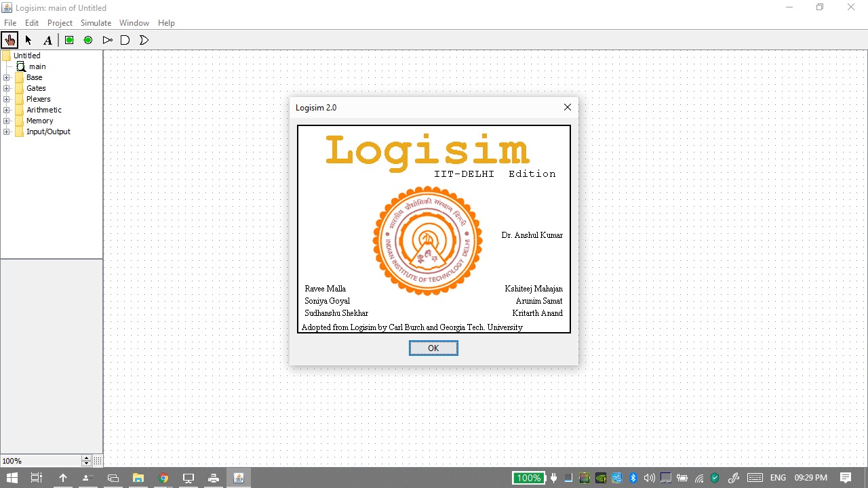The width and height of the screenshot is (868, 488).
Task: Select the main circuit in the tree
Action: (38, 66)
